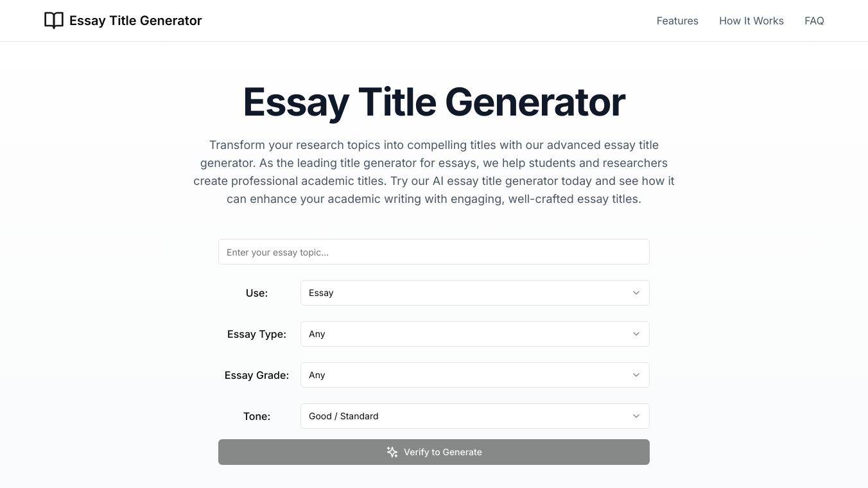The width and height of the screenshot is (868, 488).
Task: Click the Essay Type chevron arrow
Action: click(x=636, y=334)
